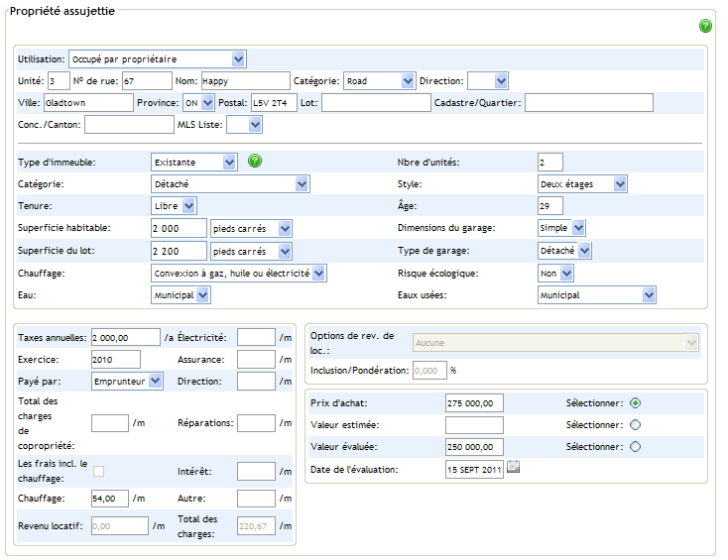Open Catégorie dropdown showing Détaché
Viewport: 728px width, 560px height.
point(230,184)
